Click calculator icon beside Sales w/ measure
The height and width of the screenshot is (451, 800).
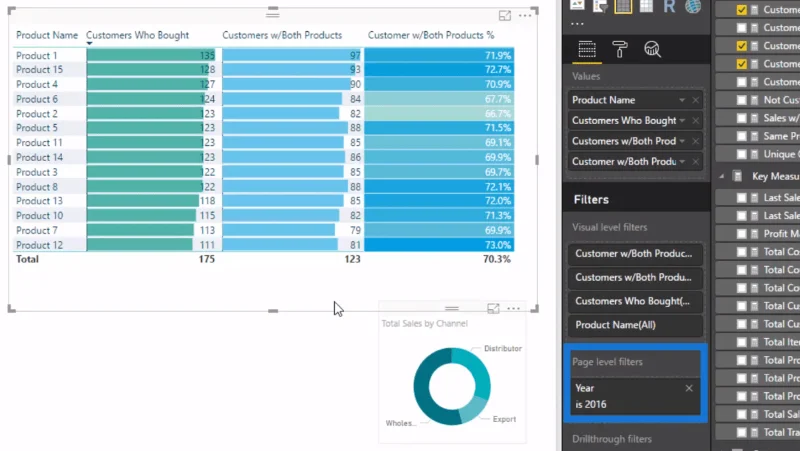pyautogui.click(x=755, y=118)
